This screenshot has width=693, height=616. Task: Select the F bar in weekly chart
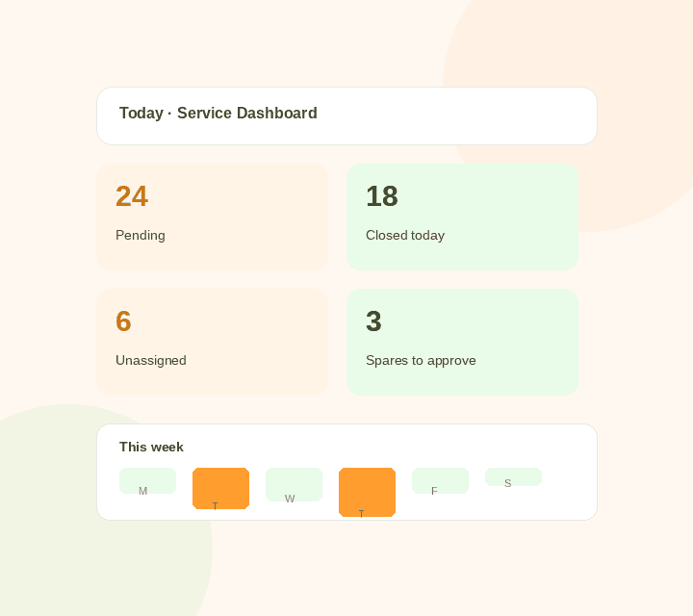point(440,481)
